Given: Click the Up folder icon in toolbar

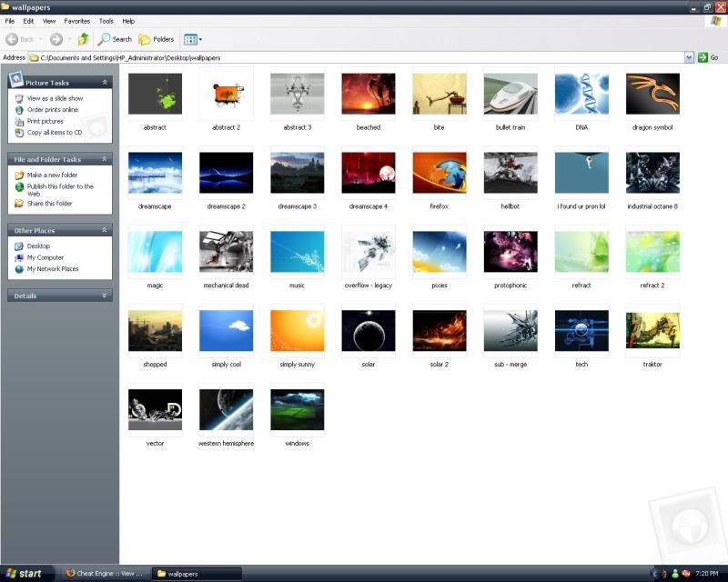Looking at the screenshot, I should [84, 39].
